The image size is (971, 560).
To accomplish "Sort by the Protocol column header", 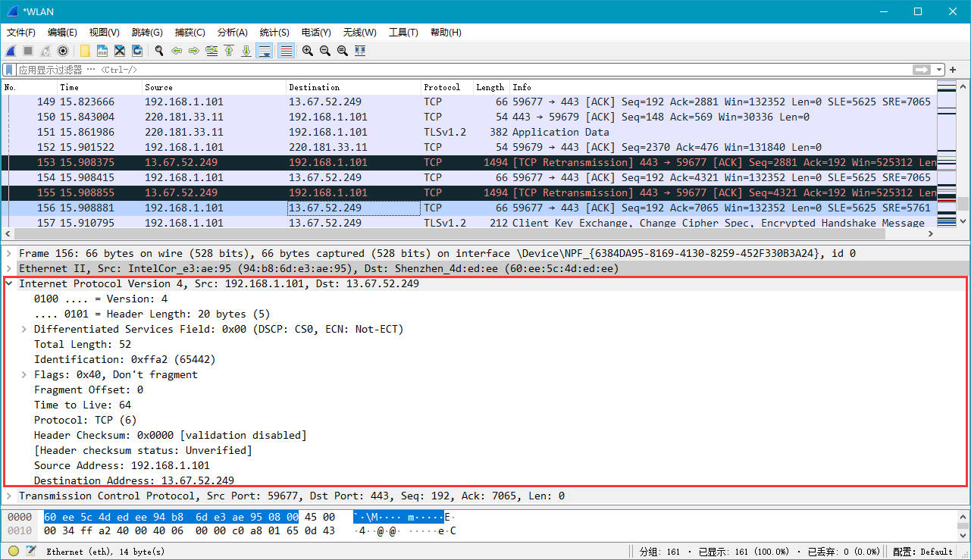I will click(447, 87).
